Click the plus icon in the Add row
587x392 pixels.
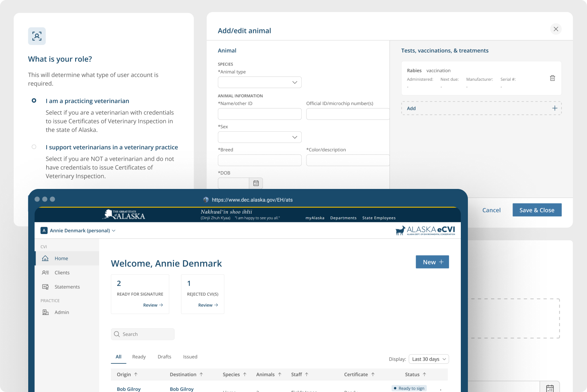[x=554, y=108]
